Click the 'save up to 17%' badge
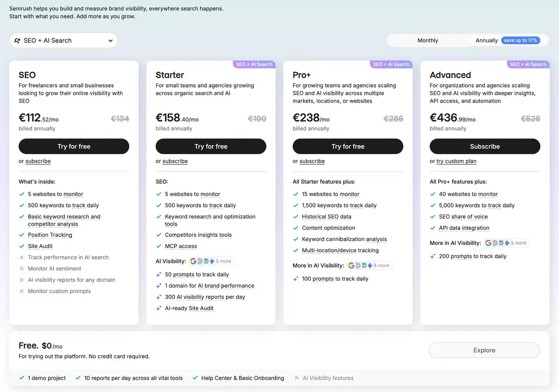This screenshot has height=392, width=559. click(x=521, y=41)
